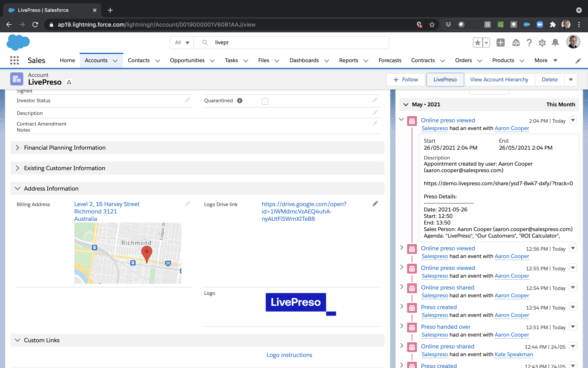Open Salesforce Help question mark
Image resolution: width=588 pixels, height=368 pixels.
click(x=529, y=43)
